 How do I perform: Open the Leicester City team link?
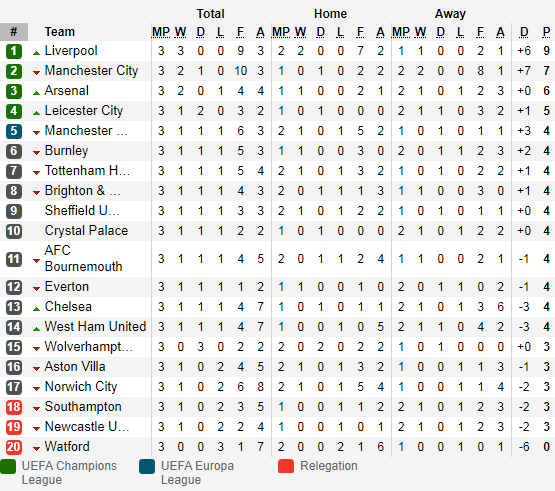point(84,111)
